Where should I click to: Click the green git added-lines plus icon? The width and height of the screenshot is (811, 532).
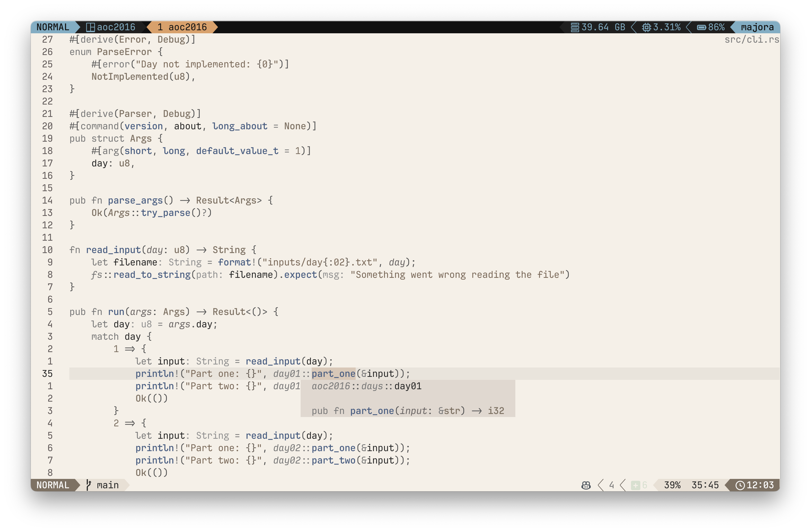[x=635, y=485]
